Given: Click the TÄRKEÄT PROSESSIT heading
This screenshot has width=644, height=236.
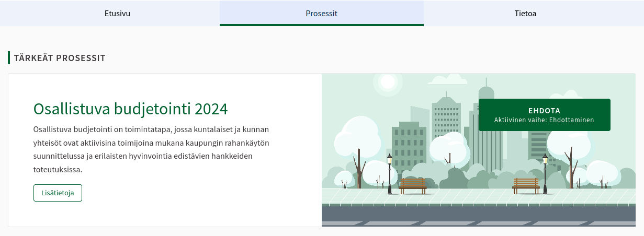Looking at the screenshot, I should pyautogui.click(x=60, y=58).
